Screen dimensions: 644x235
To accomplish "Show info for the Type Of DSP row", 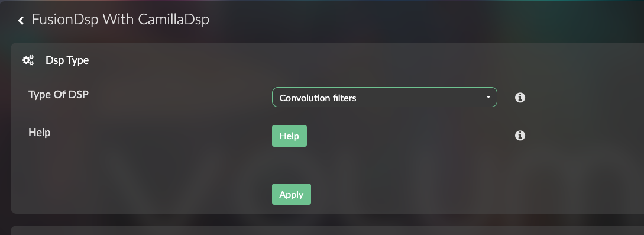I will coord(520,97).
